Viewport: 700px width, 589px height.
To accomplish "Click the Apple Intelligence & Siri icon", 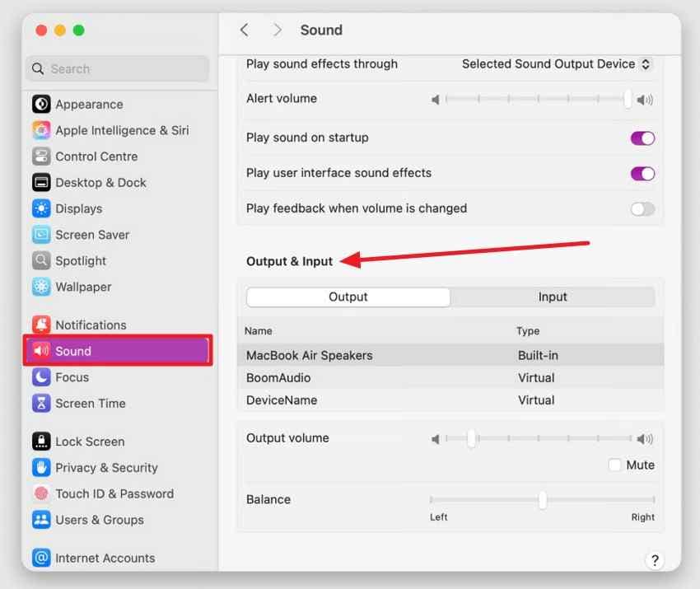I will [x=41, y=130].
